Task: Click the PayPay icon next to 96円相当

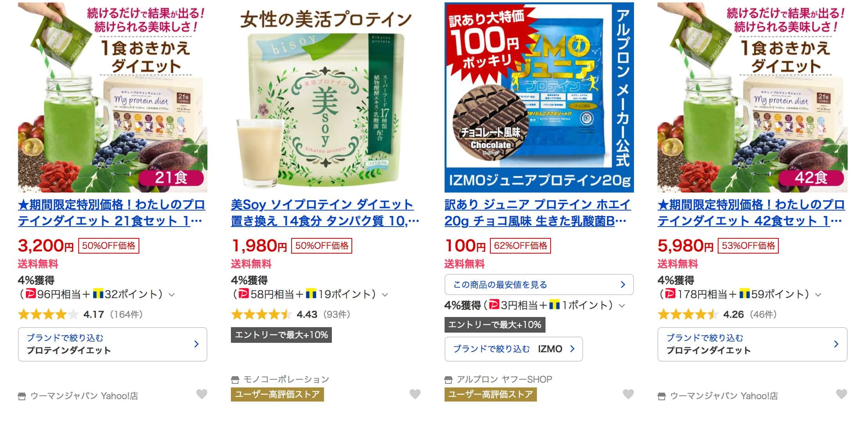Action: [31, 294]
